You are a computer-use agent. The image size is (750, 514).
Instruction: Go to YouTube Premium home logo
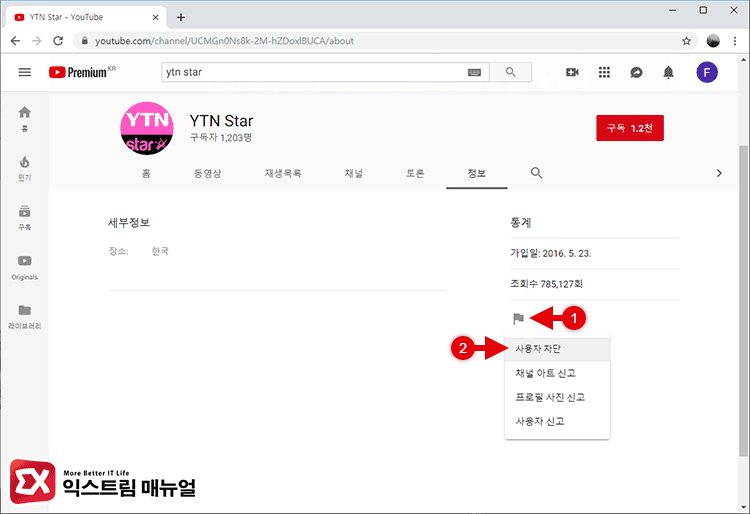pos(82,72)
